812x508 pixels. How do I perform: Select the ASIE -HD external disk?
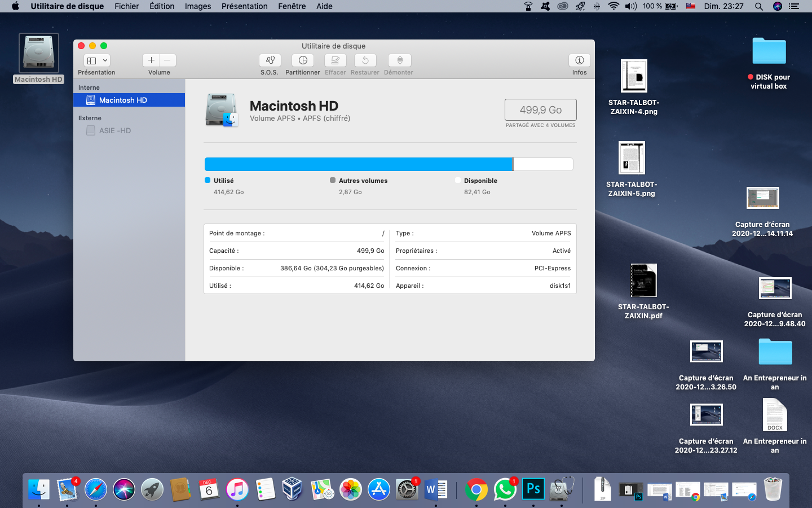tap(115, 130)
